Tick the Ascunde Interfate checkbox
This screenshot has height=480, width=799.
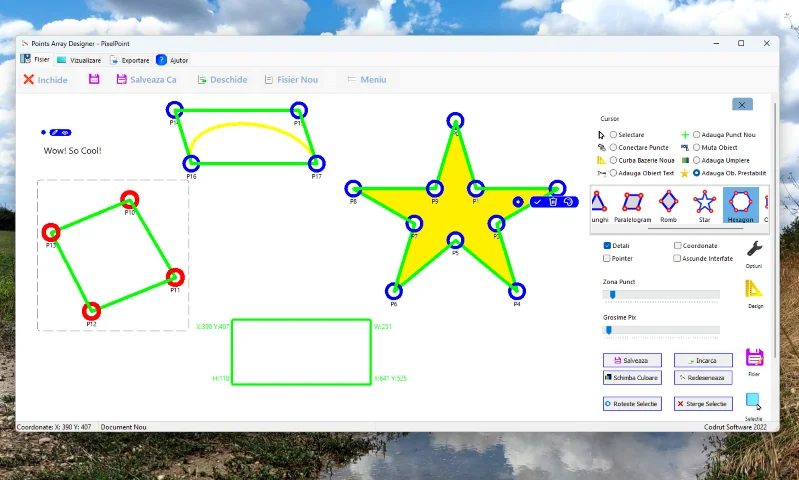click(678, 258)
